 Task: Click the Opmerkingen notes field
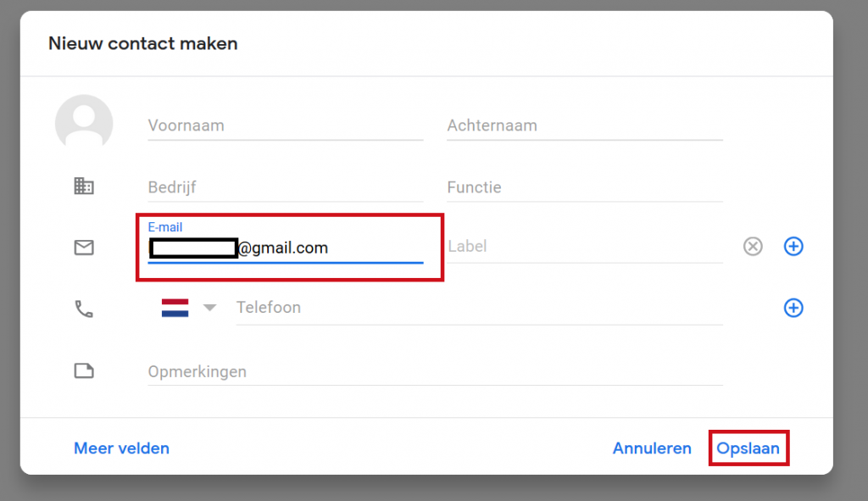434,372
